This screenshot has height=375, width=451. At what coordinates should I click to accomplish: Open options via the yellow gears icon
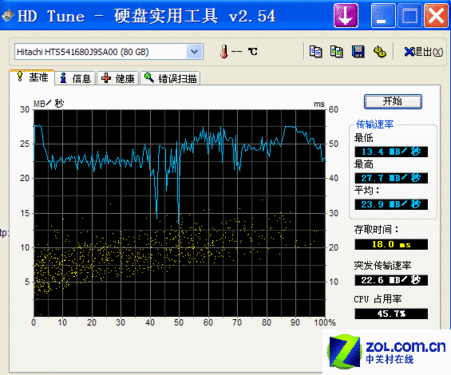[x=379, y=52]
